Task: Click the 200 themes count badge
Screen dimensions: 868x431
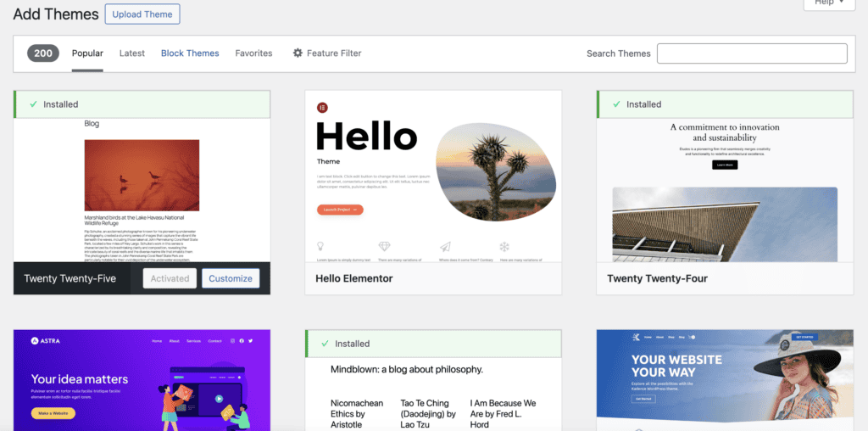Action: [x=43, y=53]
